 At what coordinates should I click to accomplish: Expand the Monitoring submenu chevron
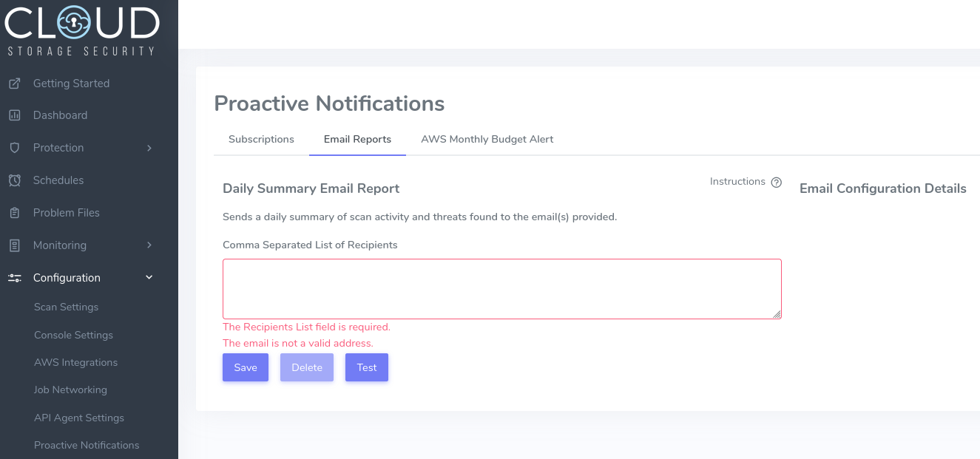click(149, 245)
